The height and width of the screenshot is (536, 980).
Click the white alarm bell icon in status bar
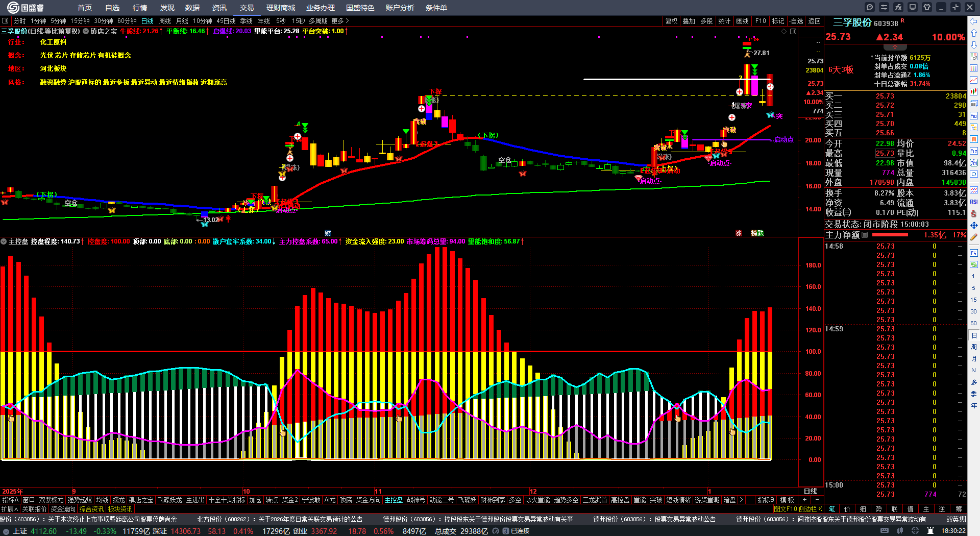click(x=930, y=531)
